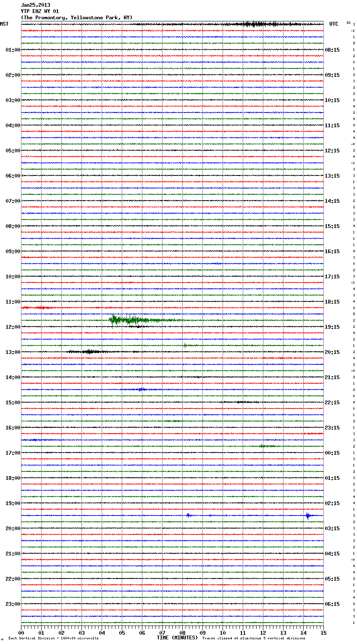This screenshot has width=357, height=644.
Task: Click the 14:15 UTC time label
Action: click(332, 201)
